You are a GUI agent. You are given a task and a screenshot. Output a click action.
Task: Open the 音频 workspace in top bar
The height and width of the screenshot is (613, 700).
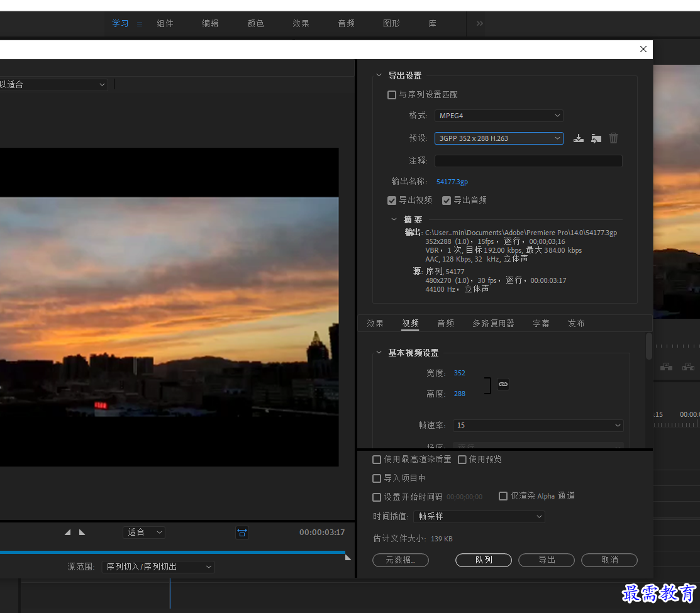(347, 24)
